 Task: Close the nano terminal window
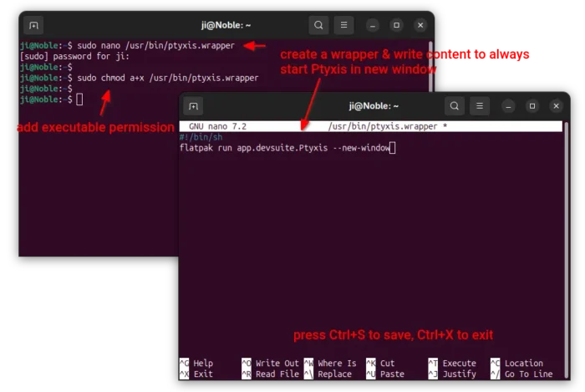[556, 106]
